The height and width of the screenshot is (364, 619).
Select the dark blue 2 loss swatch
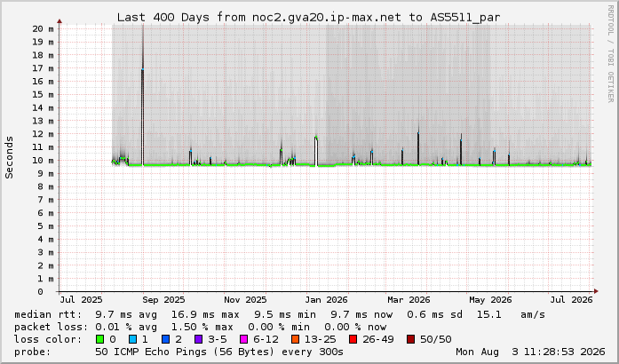point(165,339)
